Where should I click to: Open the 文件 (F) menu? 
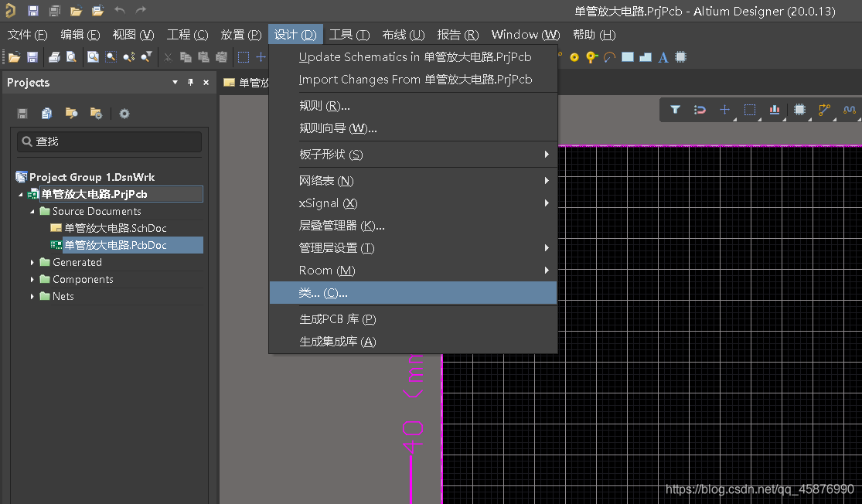coord(27,35)
